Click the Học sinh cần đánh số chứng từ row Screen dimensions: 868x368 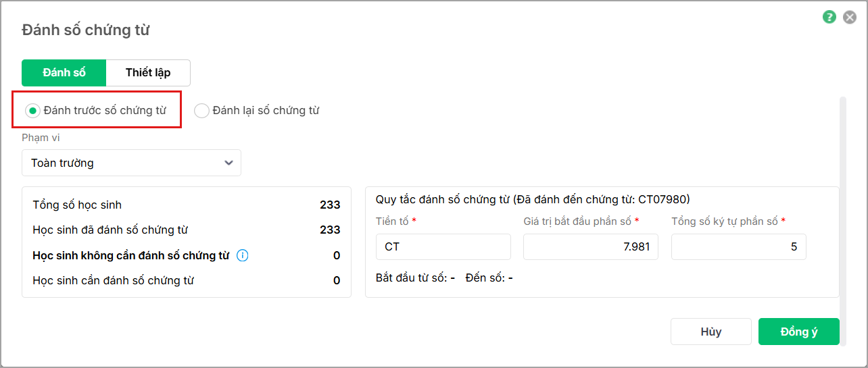(186, 280)
